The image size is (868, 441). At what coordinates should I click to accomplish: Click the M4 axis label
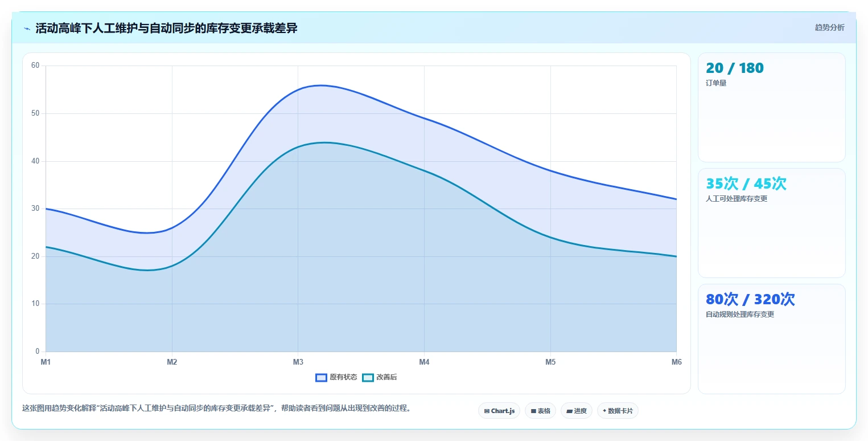coord(424,362)
